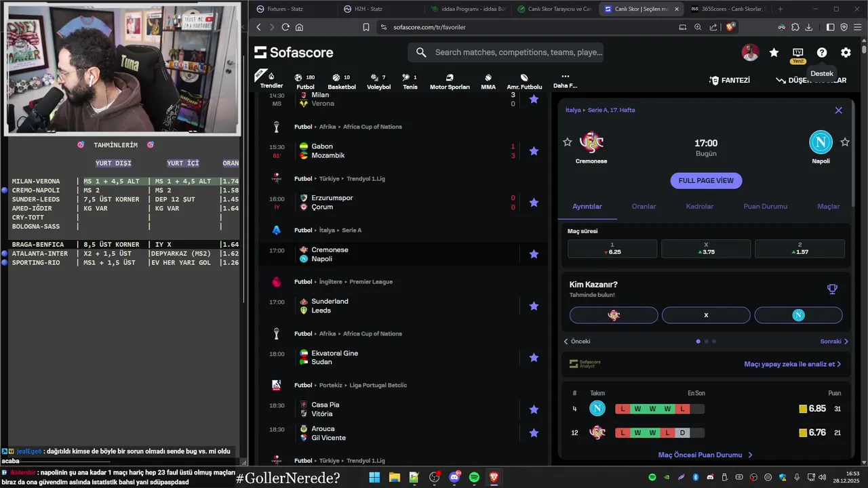Screen dimensions: 868x488
Task: Go to the browser home page
Action: click(x=299, y=27)
